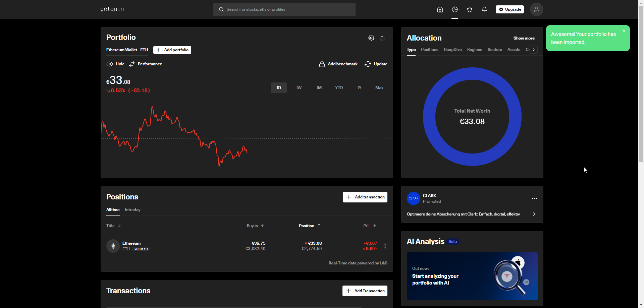Click the Add portfolio button
644x308 pixels.
[172, 50]
